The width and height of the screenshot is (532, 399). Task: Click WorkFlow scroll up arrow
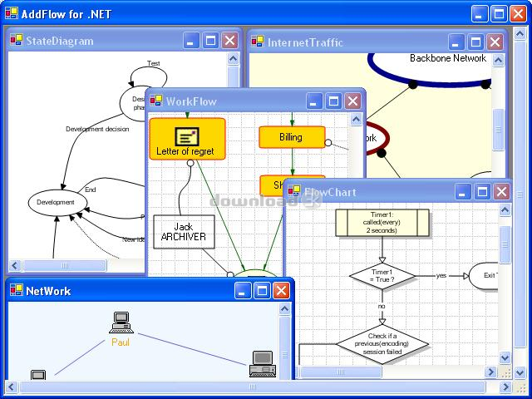pos(356,119)
